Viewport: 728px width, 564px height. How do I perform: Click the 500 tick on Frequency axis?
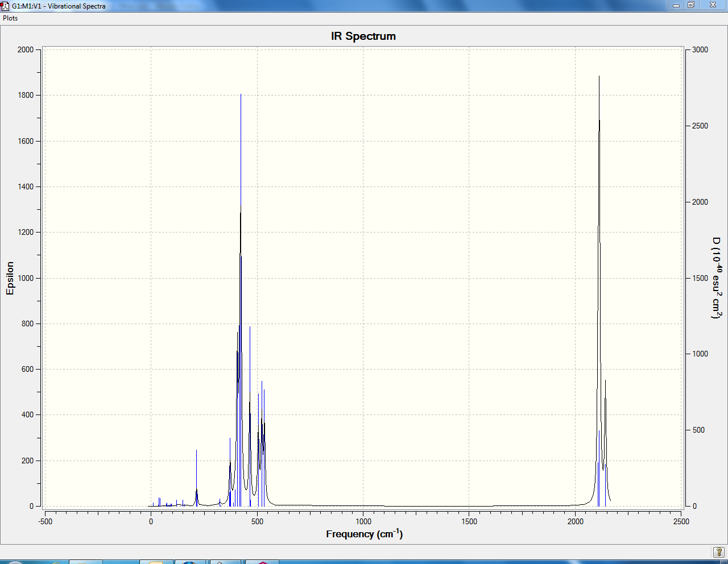click(x=257, y=521)
